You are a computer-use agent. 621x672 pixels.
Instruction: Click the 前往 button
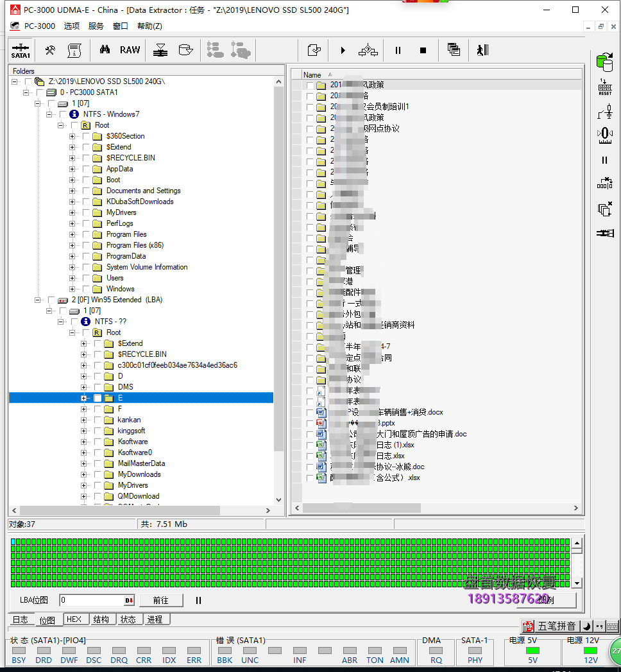(x=161, y=600)
